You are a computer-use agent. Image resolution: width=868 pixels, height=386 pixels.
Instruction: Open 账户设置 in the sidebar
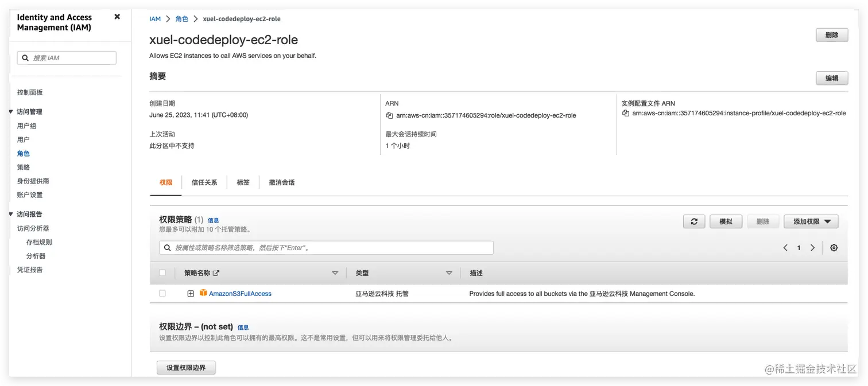pyautogui.click(x=30, y=194)
